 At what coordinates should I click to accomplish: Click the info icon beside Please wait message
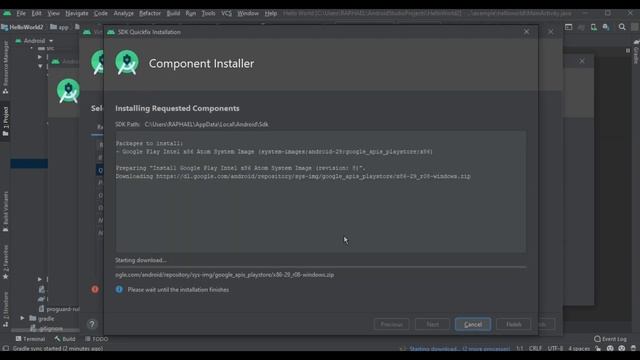[119, 289]
